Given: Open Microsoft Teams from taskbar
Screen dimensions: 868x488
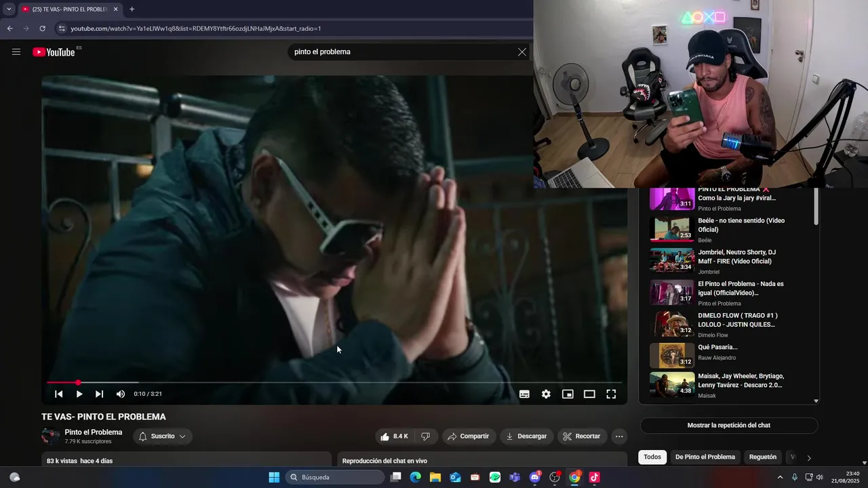Looking at the screenshot, I should [x=515, y=477].
